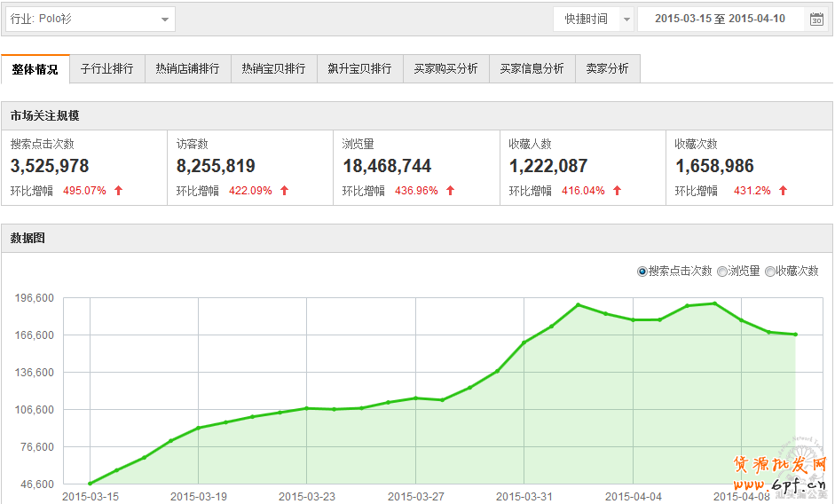Screen dimensions: 835x504
Task: Switch to the 子行业排行 tab
Action: pos(106,69)
